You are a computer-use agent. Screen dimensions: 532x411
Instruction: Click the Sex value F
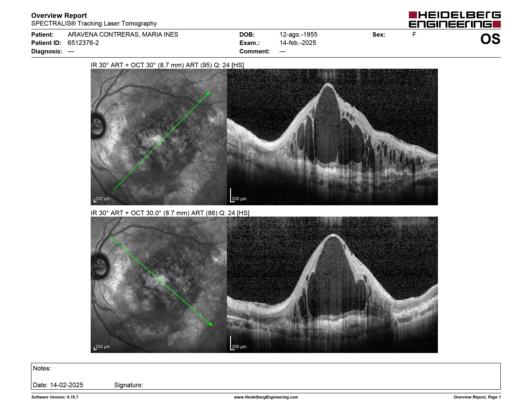point(414,35)
